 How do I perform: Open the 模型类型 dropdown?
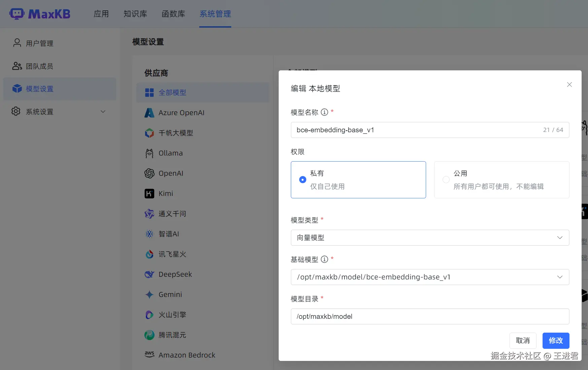pos(430,238)
